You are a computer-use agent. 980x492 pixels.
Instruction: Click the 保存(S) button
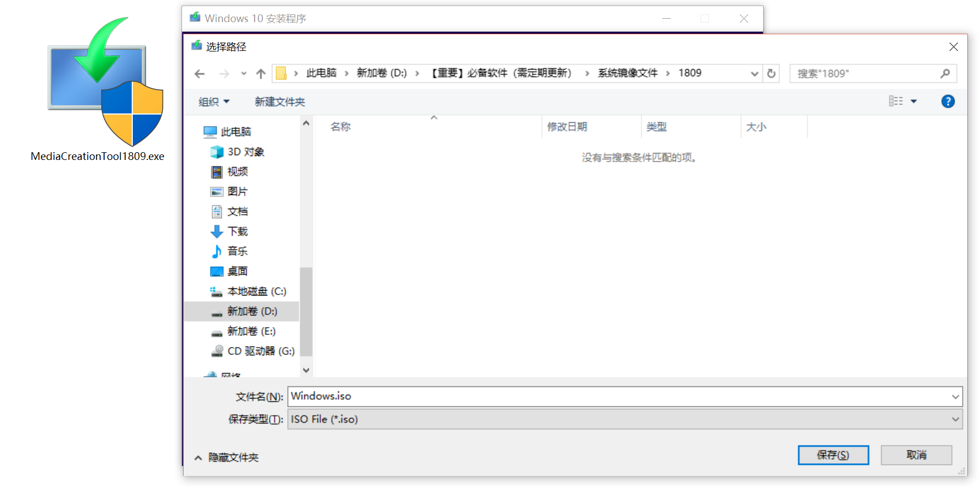[x=833, y=455]
